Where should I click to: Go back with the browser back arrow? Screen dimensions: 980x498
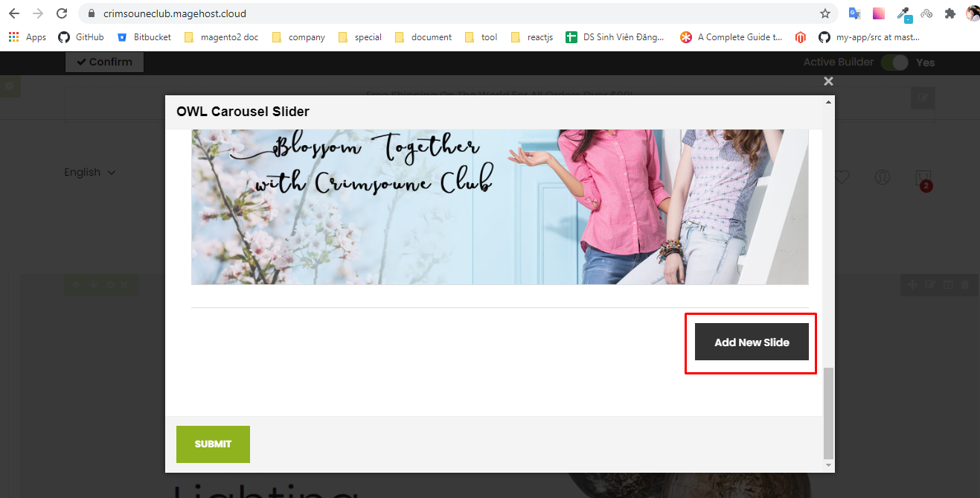pyautogui.click(x=14, y=13)
